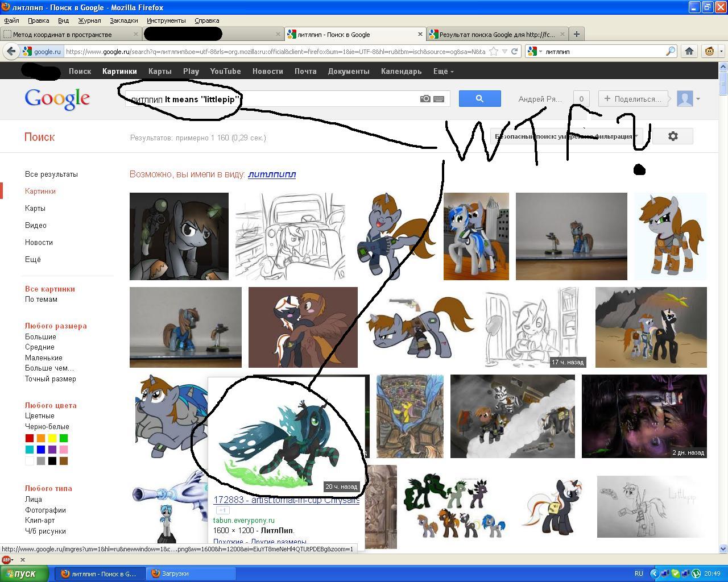Open the search engine picker in Firefox search bar
The image size is (728, 582).
pyautogui.click(x=534, y=51)
